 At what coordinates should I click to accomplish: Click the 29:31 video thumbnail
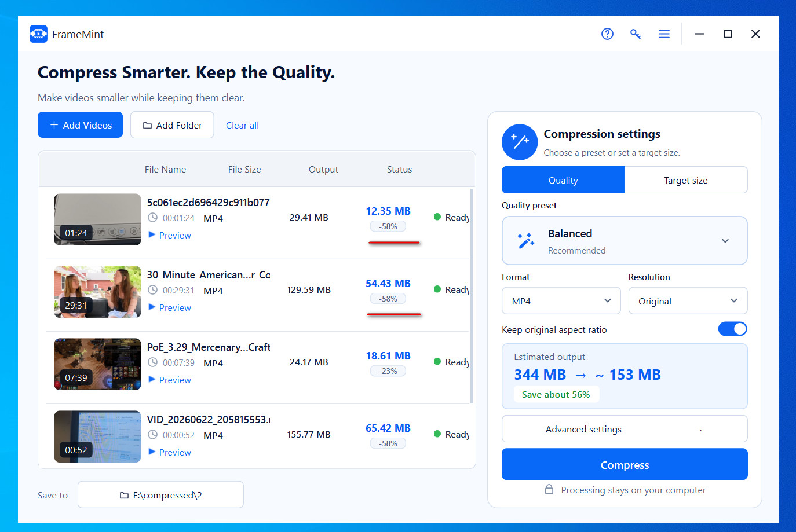(97, 292)
